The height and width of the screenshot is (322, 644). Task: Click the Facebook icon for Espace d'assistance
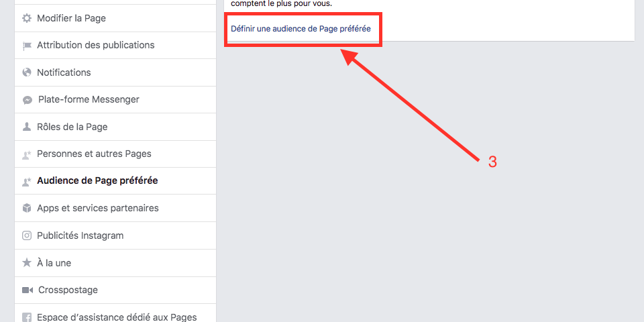tap(27, 317)
